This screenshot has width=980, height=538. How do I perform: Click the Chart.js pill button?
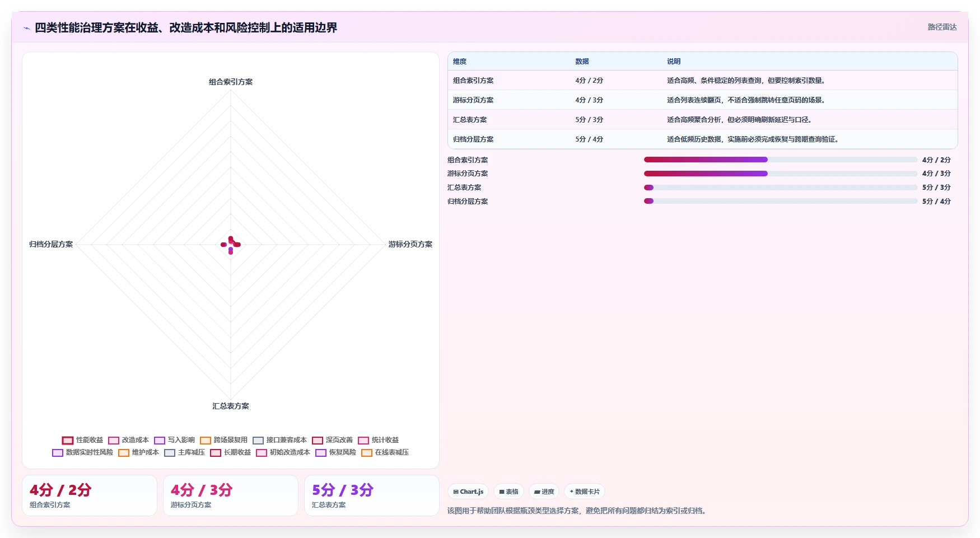[468, 492]
